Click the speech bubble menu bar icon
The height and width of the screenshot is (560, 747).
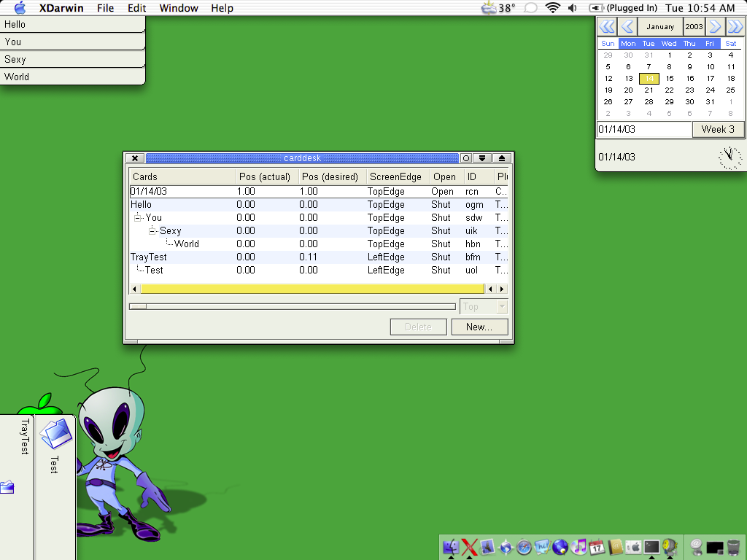pos(530,8)
